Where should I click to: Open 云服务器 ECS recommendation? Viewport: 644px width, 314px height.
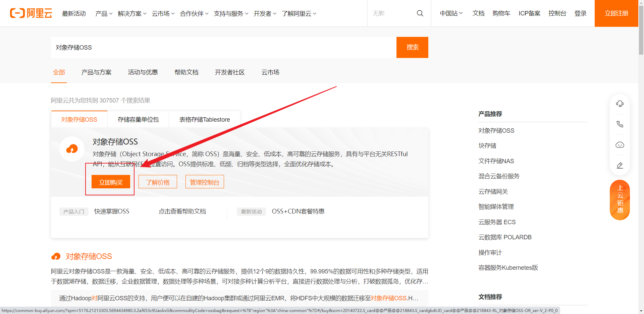click(x=497, y=222)
